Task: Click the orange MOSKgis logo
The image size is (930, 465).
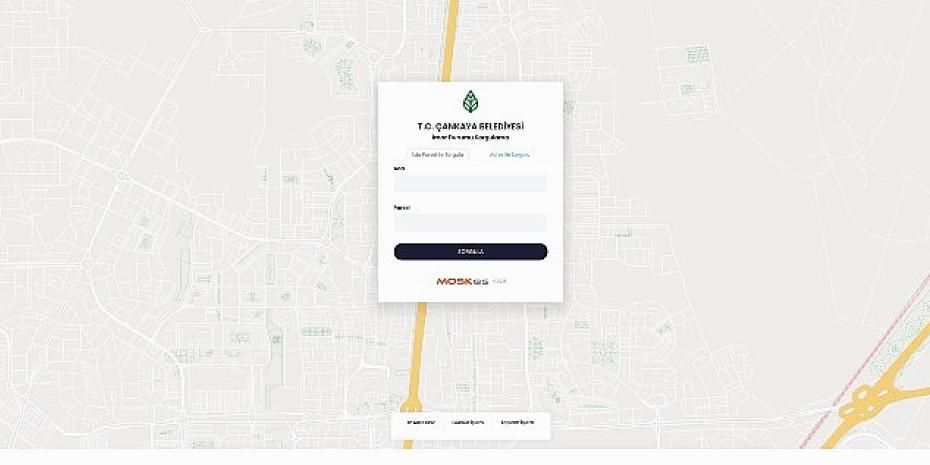Action: 463,281
